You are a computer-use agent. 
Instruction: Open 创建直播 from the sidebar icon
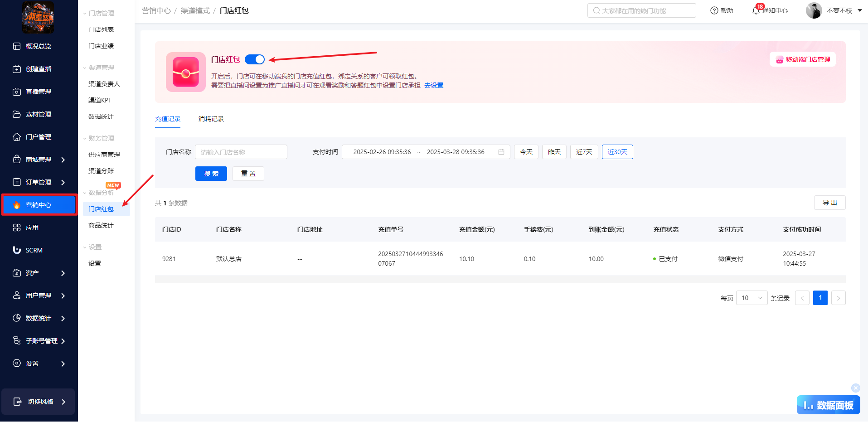pos(17,69)
